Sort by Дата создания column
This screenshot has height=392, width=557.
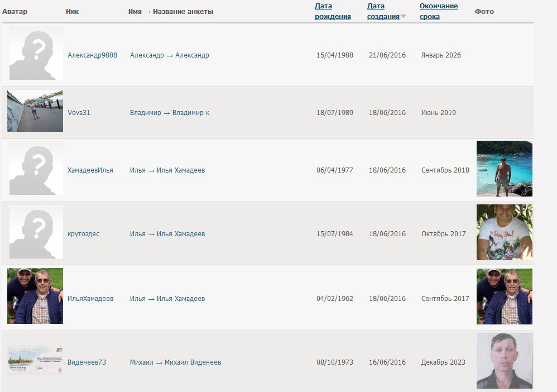pyautogui.click(x=383, y=11)
